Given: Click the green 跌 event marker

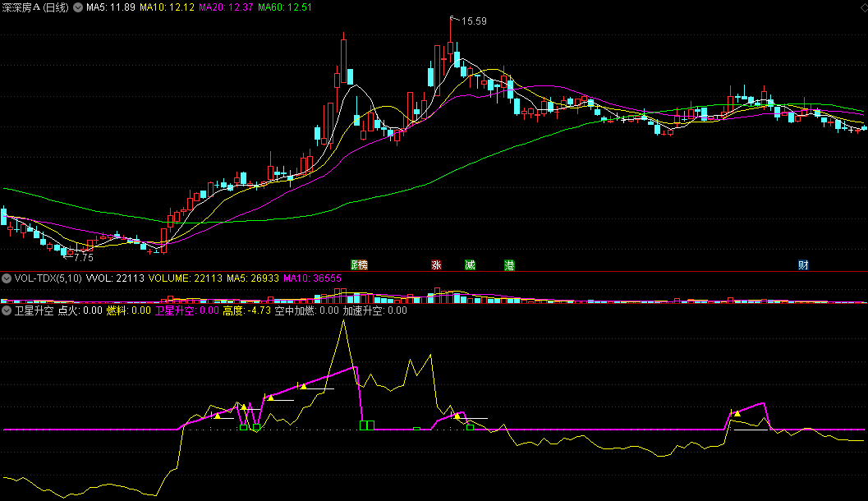Looking at the screenshot, I should (355, 264).
